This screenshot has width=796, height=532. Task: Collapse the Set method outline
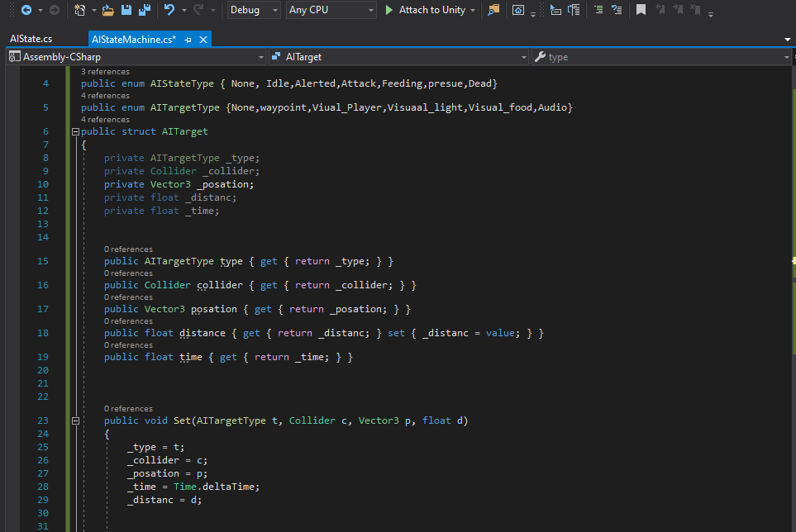(75, 421)
